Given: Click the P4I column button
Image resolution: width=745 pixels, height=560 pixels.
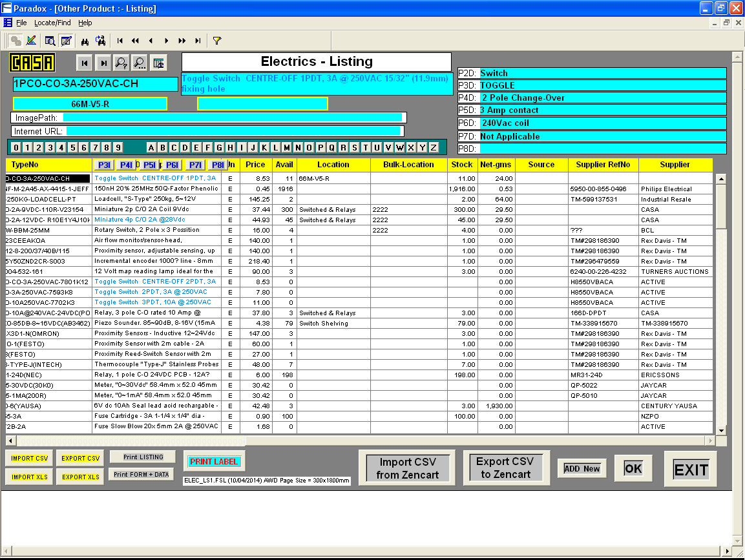Looking at the screenshot, I should [126, 165].
